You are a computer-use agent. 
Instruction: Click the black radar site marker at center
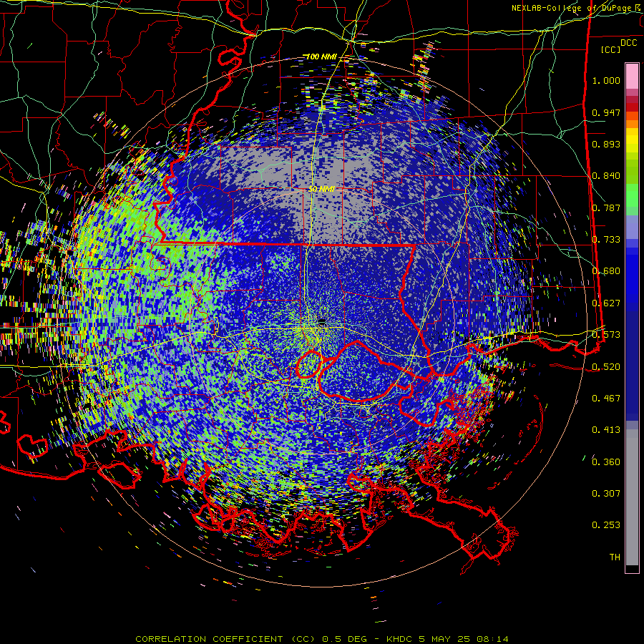[x=323, y=321]
